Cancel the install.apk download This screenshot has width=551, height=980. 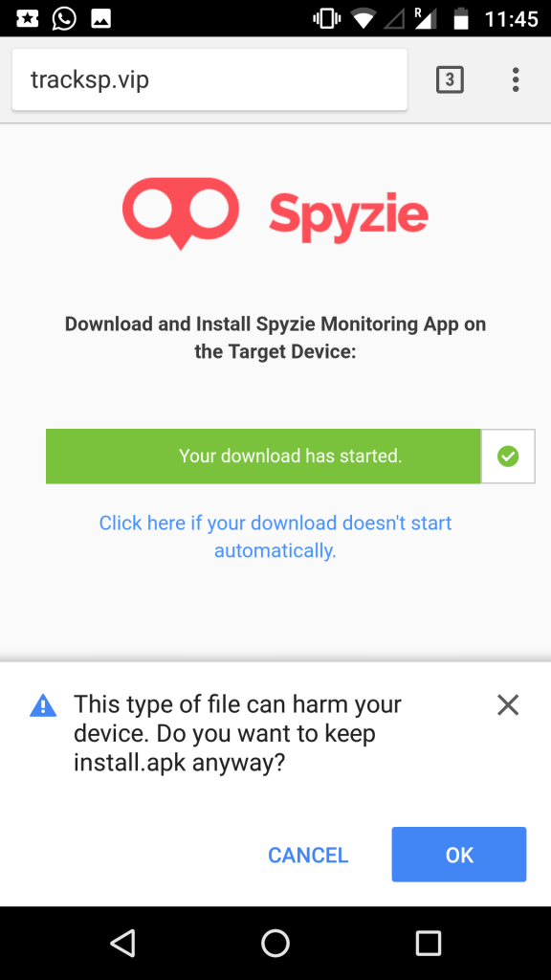307,855
